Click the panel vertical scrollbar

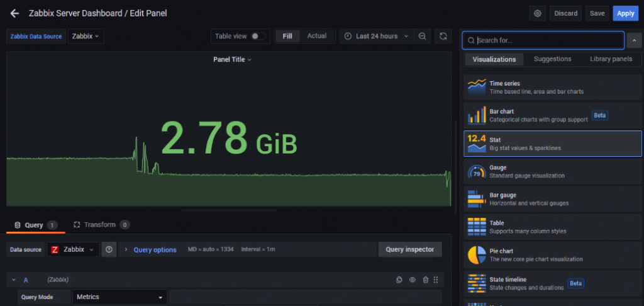tap(455, 167)
